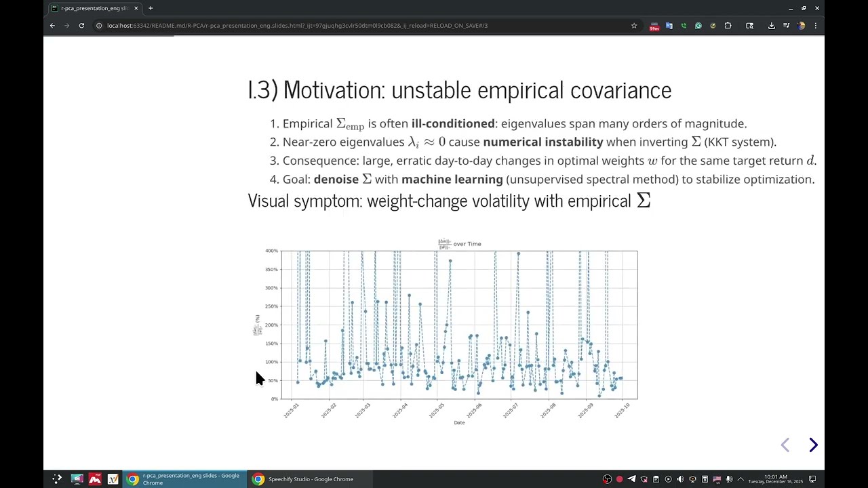
Task: Click the browser back button
Action: click(52, 26)
